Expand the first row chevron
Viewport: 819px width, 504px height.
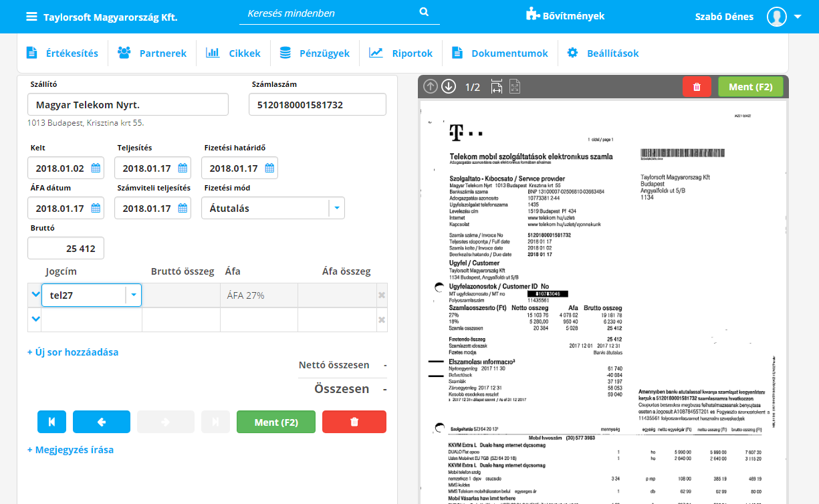pos(35,295)
